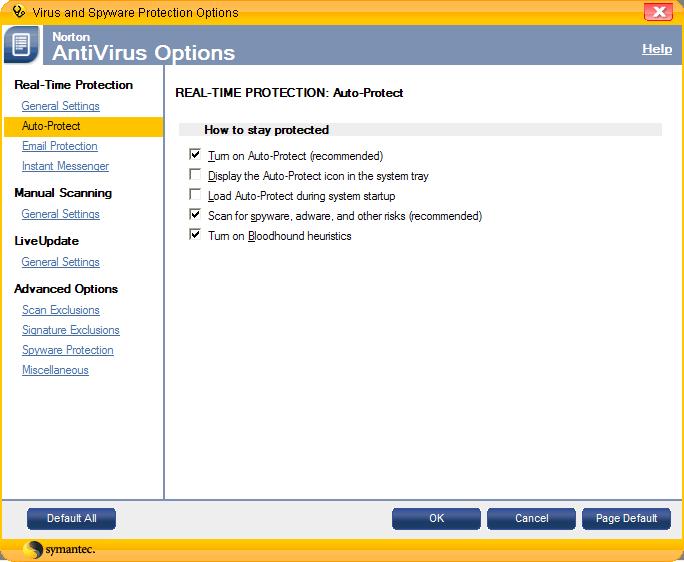Close the Virus and Spyware Protection Options window
684x562 pixels.
(658, 12)
